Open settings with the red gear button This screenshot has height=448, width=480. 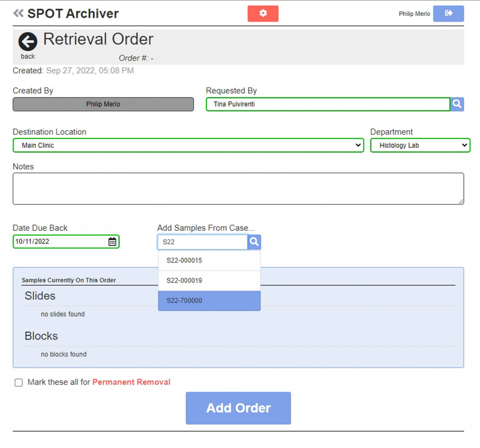(x=263, y=13)
